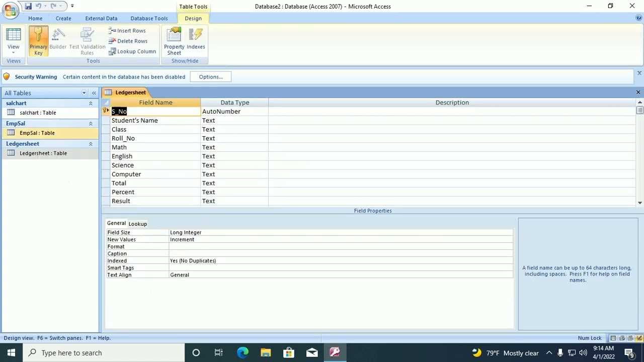Click Delete Rows

coord(128,41)
